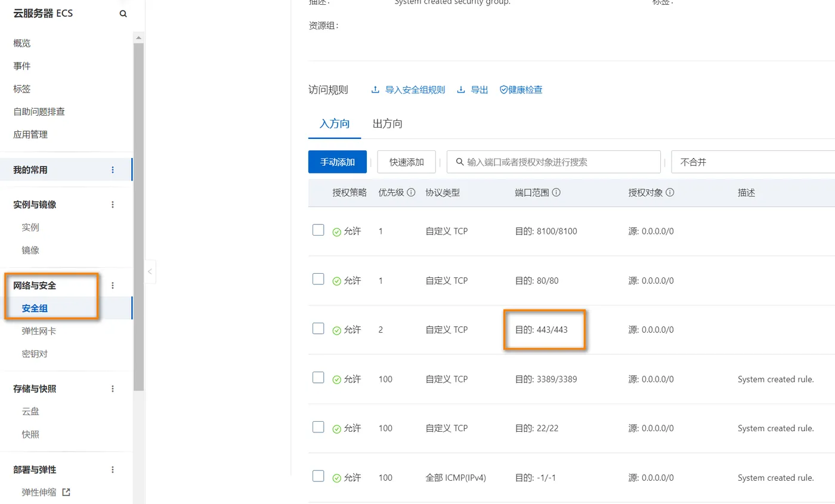Click 源: 0.0.0.0/0 in the 8100/8100 row
The image size is (835, 504).
tap(651, 231)
